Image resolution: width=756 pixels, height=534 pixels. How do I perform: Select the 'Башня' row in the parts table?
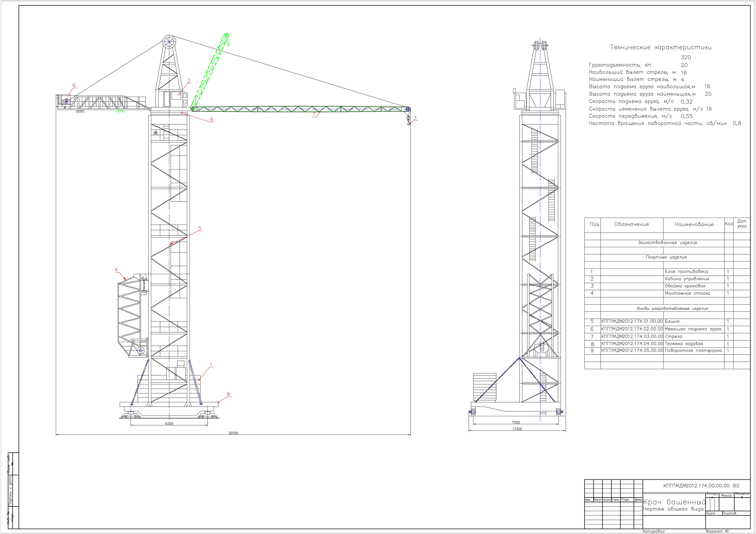click(672, 321)
